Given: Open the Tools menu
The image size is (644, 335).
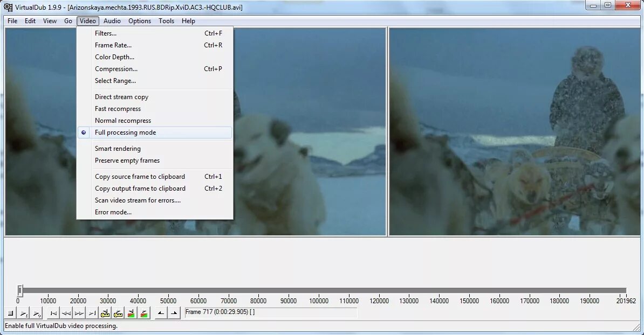Looking at the screenshot, I should (166, 21).
